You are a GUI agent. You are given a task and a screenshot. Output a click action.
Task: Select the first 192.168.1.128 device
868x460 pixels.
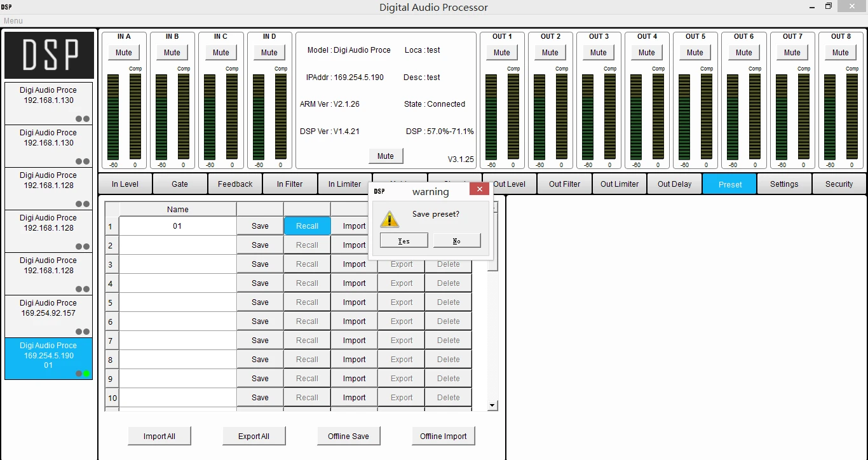click(x=48, y=188)
